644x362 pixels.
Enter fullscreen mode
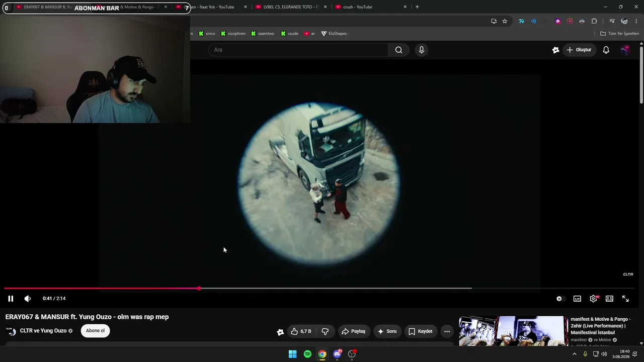tap(625, 299)
